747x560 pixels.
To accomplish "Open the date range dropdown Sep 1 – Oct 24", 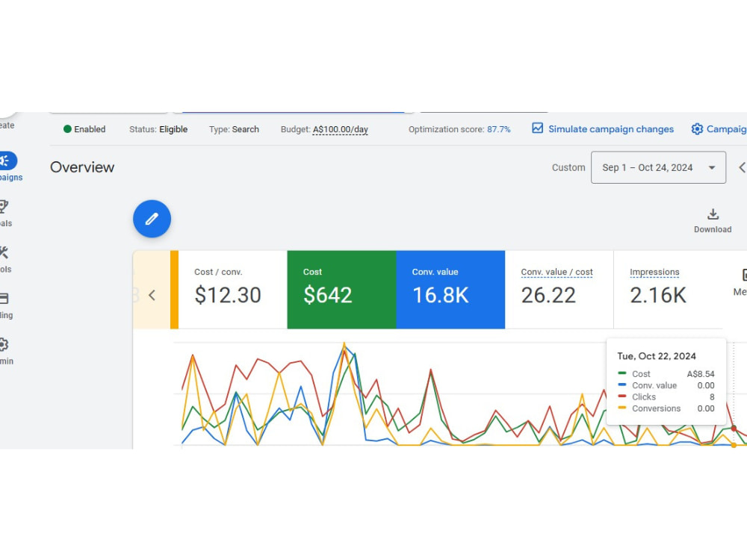I will pos(658,167).
